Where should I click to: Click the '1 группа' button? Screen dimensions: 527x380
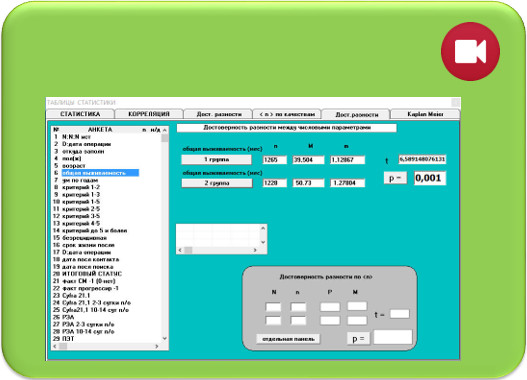[216, 159]
